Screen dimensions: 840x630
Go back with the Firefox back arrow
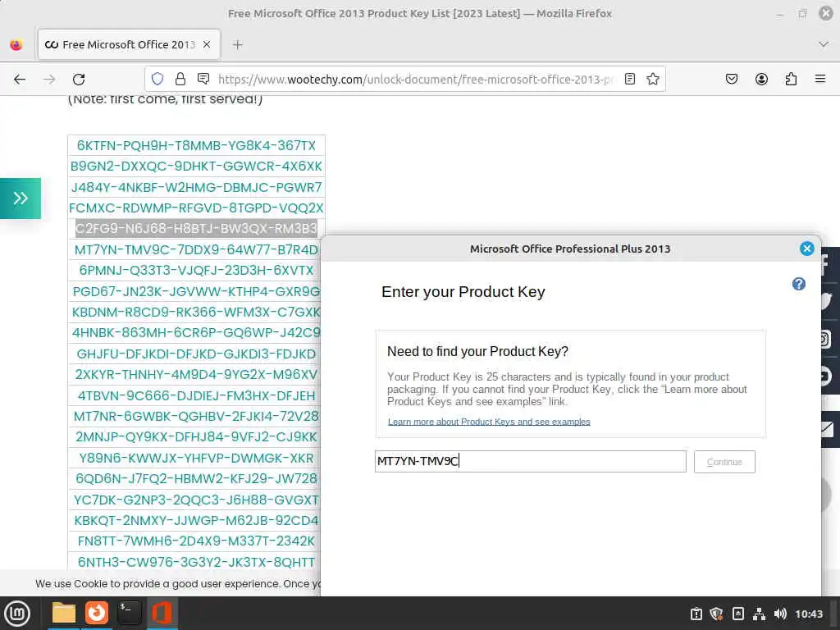pos(20,80)
